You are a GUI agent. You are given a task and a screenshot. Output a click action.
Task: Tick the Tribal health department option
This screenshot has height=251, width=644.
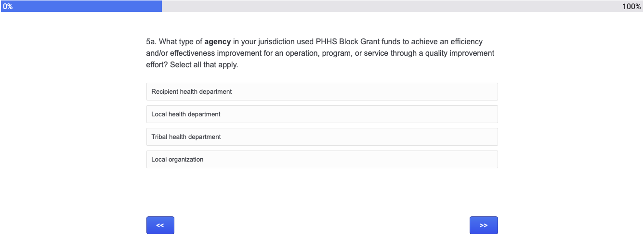point(322,137)
